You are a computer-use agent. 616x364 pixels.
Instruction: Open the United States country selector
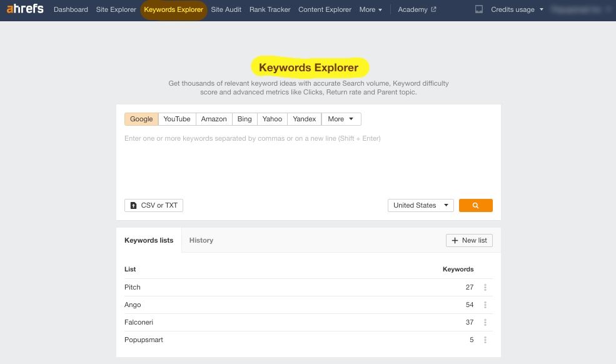(421, 205)
